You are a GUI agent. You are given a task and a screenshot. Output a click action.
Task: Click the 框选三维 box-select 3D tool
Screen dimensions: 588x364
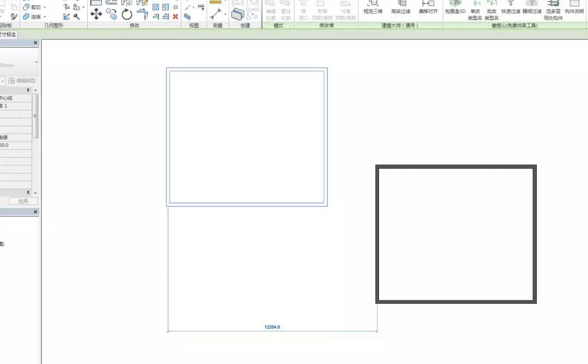[373, 7]
